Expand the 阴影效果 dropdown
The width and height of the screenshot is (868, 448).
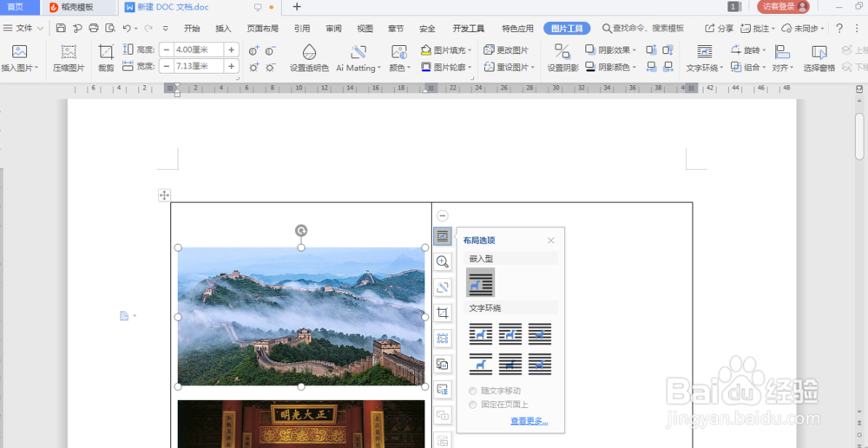[x=634, y=50]
